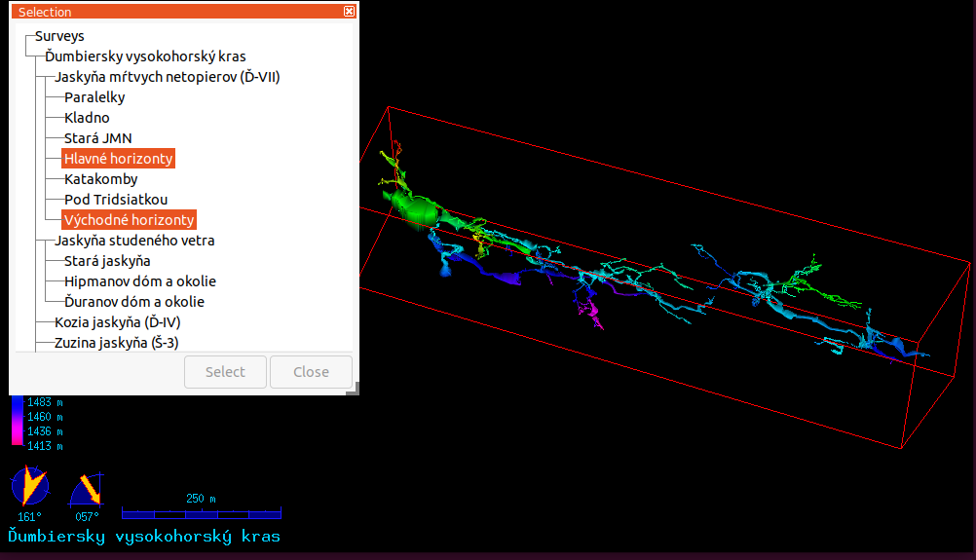Click the Close button in Selection dialog
The image size is (976, 560).
point(312,372)
